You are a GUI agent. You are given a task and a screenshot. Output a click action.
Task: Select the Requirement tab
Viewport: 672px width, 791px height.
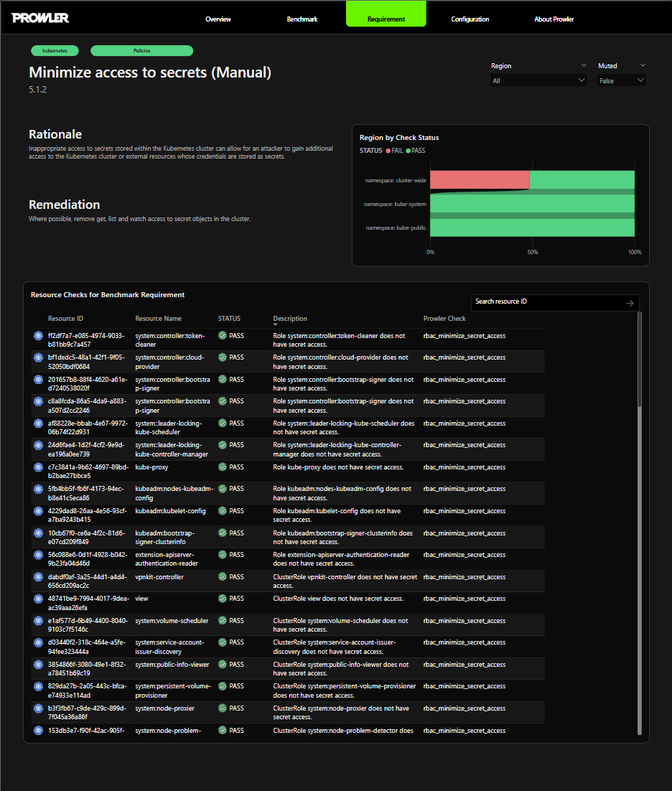386,14
